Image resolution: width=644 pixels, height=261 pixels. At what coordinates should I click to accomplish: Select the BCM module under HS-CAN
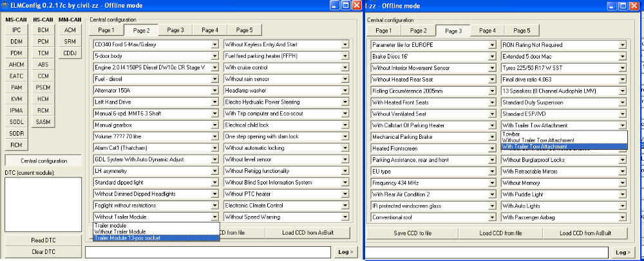click(x=43, y=30)
